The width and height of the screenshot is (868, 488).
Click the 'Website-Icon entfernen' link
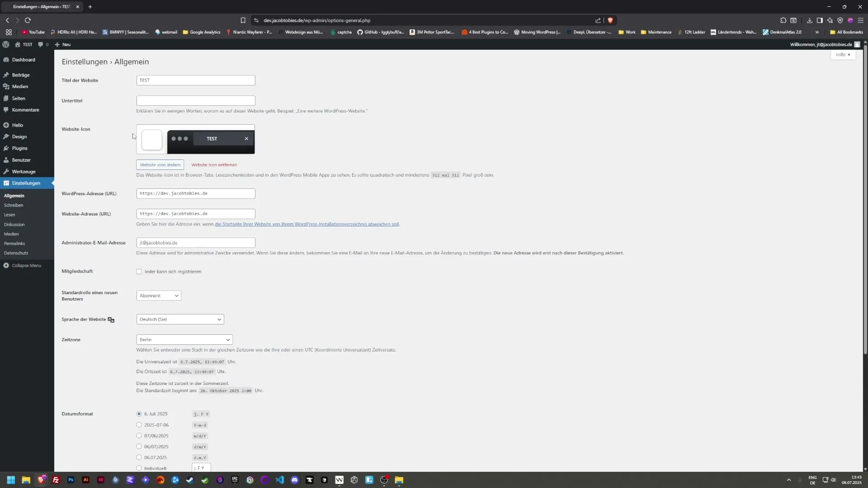[214, 164]
